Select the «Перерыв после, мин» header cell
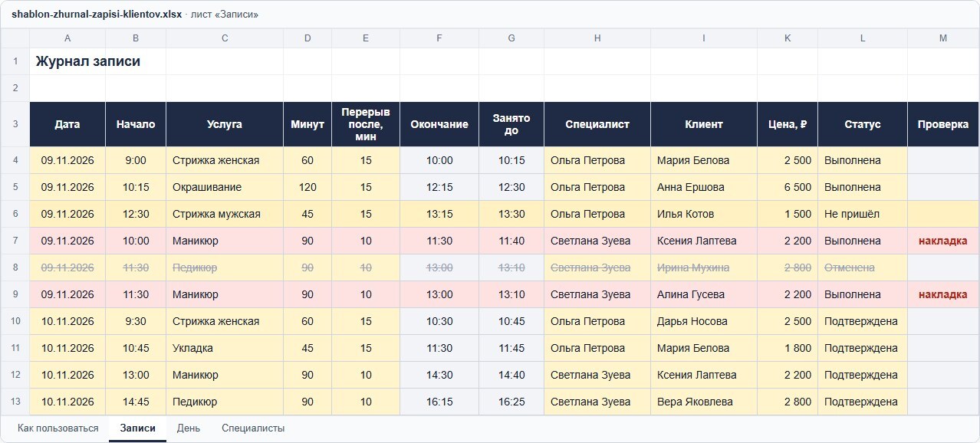This screenshot has height=443, width=980. point(366,124)
